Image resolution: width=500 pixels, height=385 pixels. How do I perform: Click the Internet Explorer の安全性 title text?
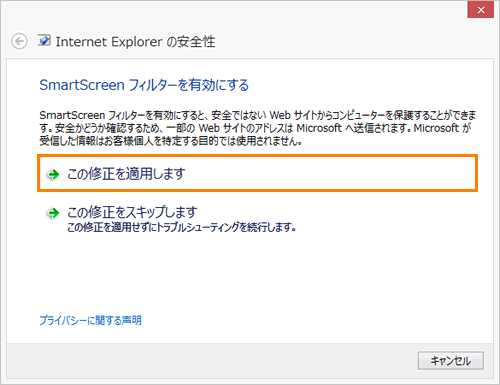pos(135,42)
